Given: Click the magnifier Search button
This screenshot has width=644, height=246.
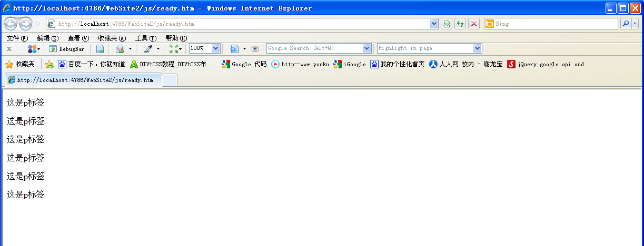Looking at the screenshot, I should pyautogui.click(x=626, y=24).
